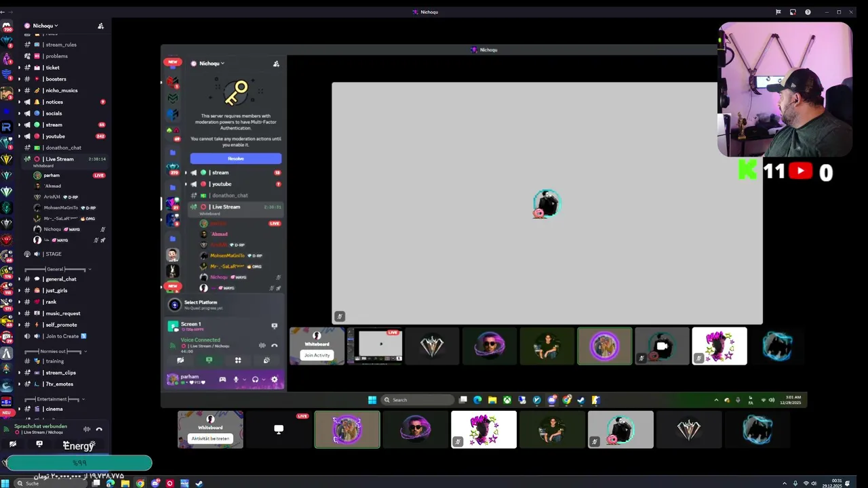Expand threads under ticket channel
Screen dimensions: 868x488
tap(19, 68)
